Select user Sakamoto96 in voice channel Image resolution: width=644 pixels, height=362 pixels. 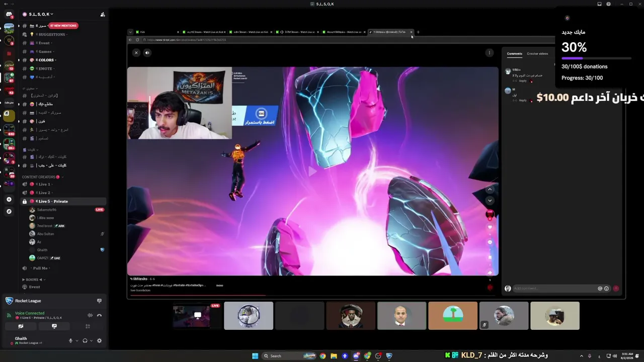tap(67, 210)
